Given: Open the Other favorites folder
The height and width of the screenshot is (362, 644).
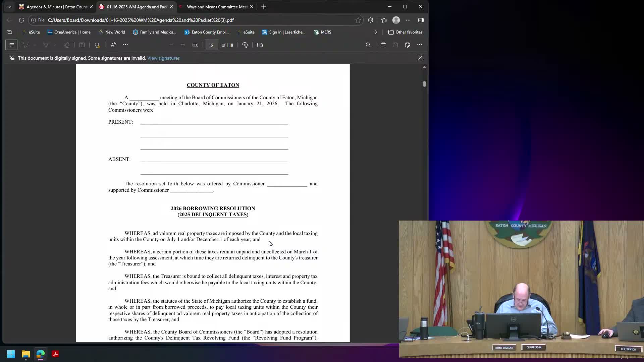Looking at the screenshot, I should [x=405, y=32].
